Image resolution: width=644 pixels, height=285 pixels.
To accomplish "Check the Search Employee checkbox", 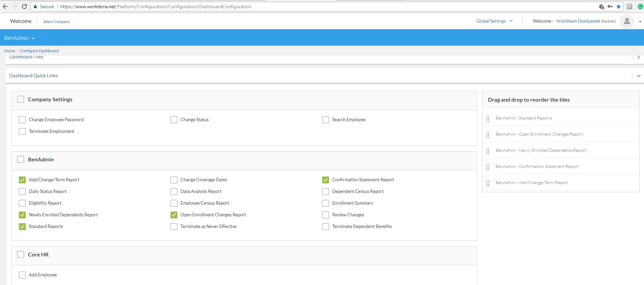I will (326, 120).
